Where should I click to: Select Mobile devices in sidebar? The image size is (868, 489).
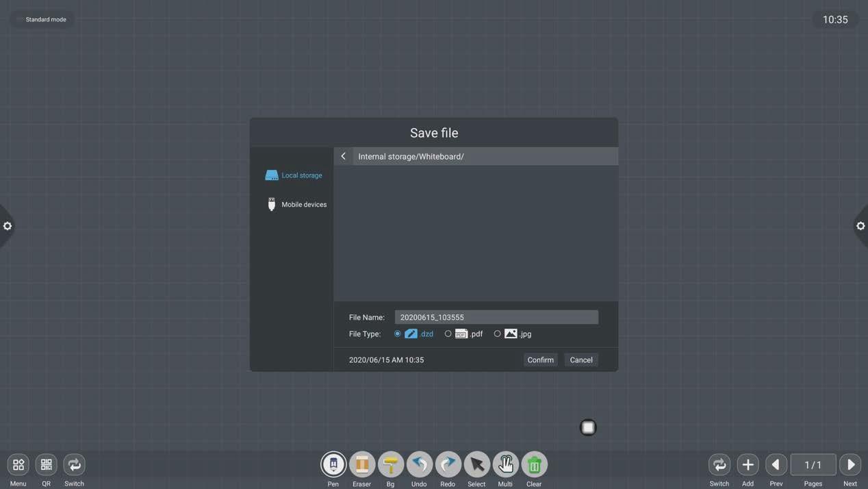pyautogui.click(x=296, y=205)
